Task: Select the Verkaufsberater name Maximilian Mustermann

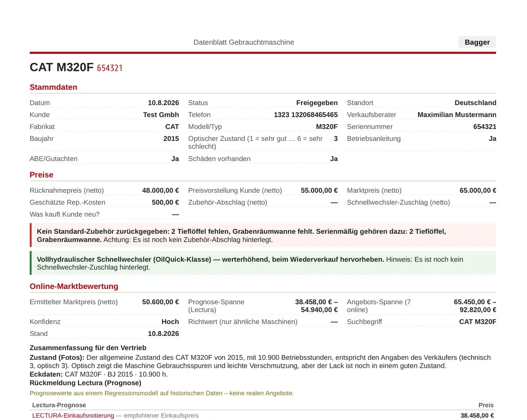Action: point(457,115)
